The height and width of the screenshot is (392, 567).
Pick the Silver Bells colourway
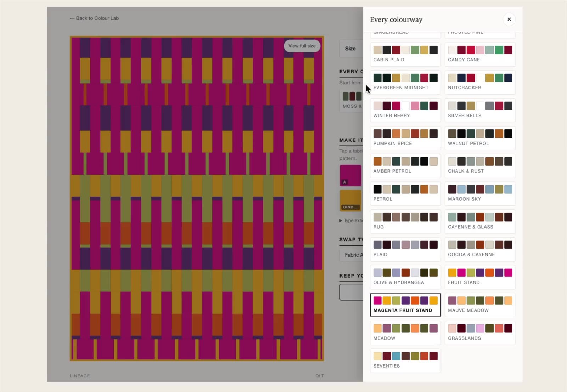pyautogui.click(x=480, y=110)
